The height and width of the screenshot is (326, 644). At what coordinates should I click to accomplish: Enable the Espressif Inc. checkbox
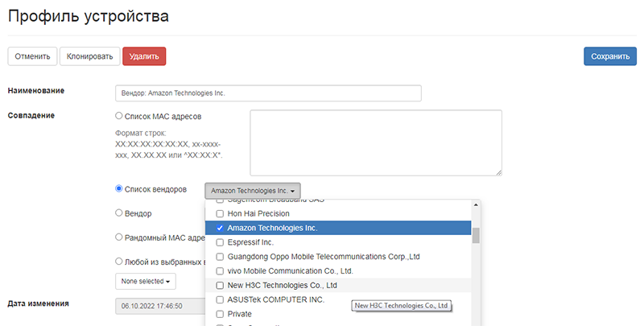tap(220, 242)
